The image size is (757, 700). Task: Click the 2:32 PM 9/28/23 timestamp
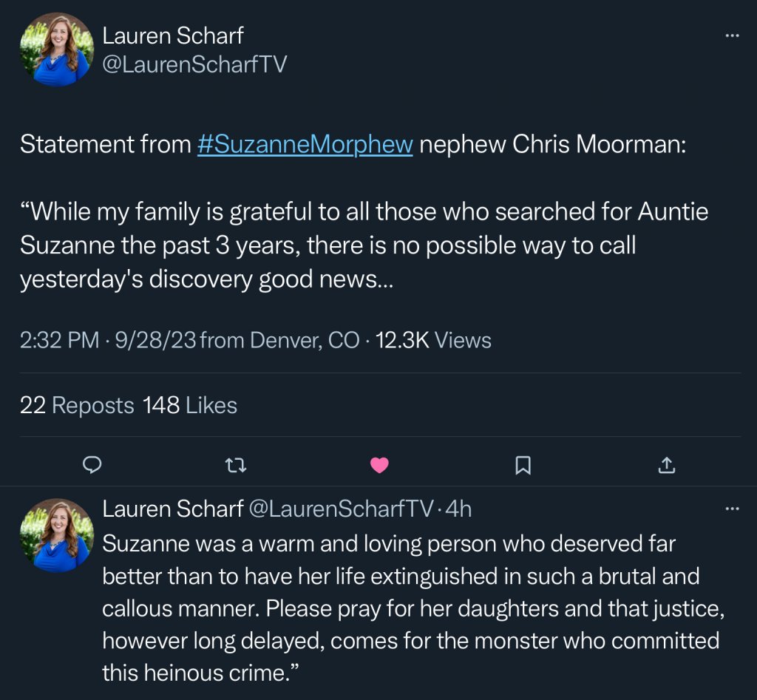106,340
